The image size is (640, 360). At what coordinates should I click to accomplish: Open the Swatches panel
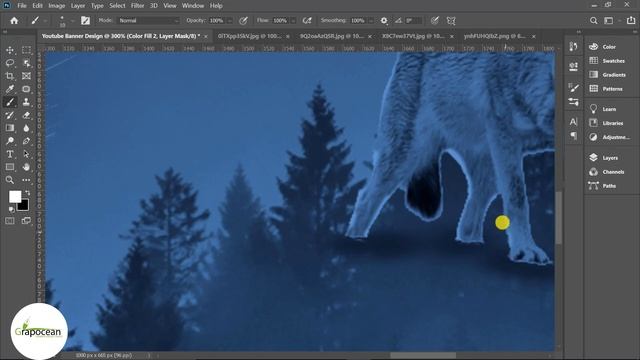pos(607,60)
